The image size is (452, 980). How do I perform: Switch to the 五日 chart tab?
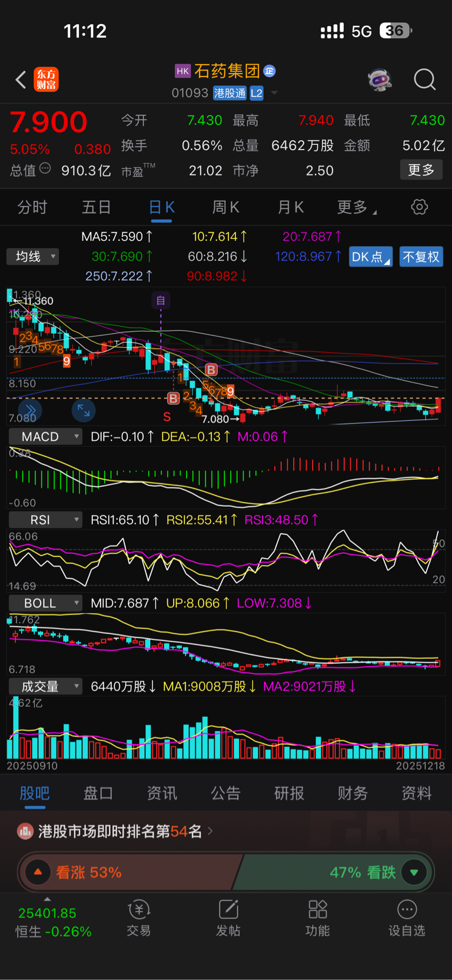[97, 207]
